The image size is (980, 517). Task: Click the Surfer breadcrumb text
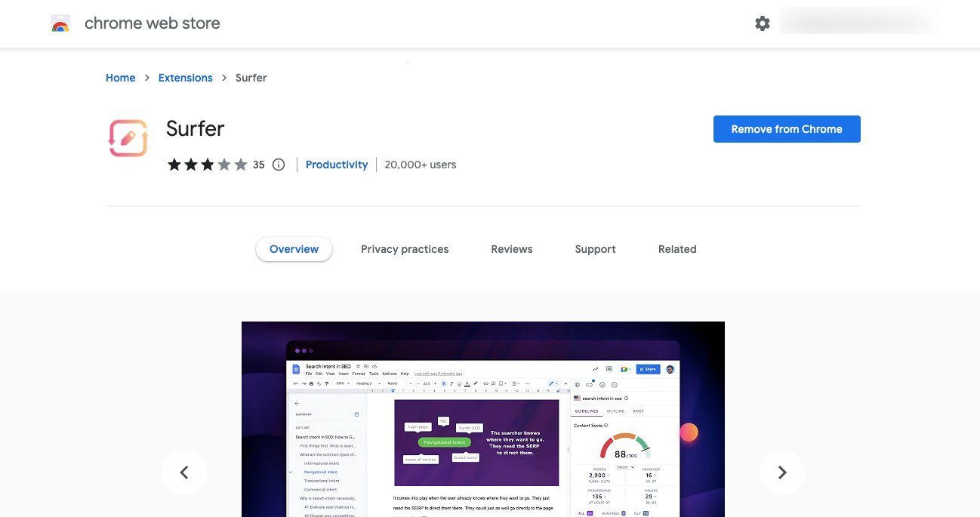click(251, 78)
